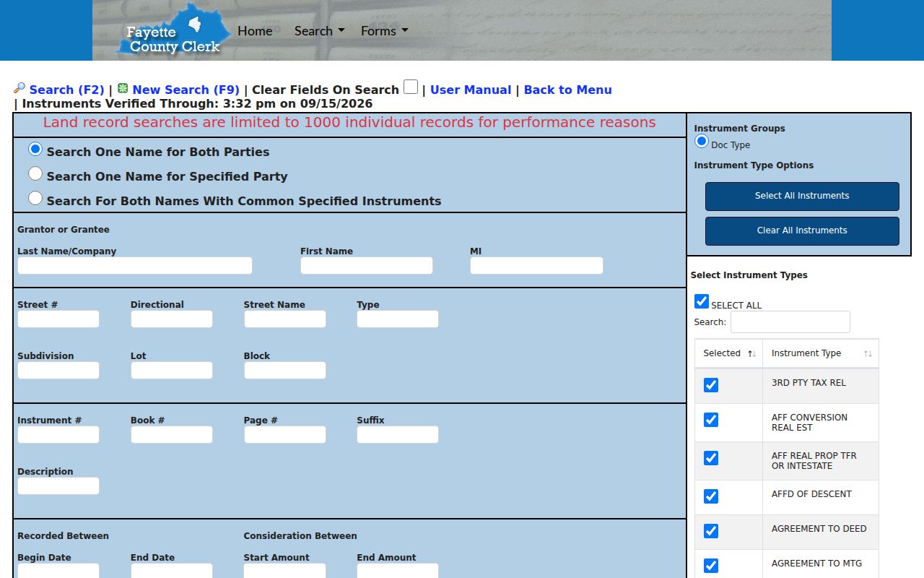Select Search For Both Names With Common Instruments
Image resolution: width=924 pixels, height=578 pixels.
35,198
